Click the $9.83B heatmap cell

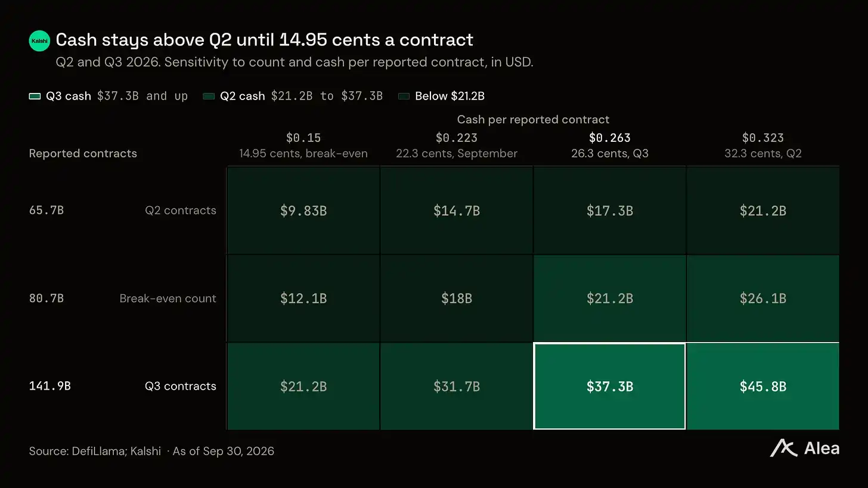click(x=303, y=210)
